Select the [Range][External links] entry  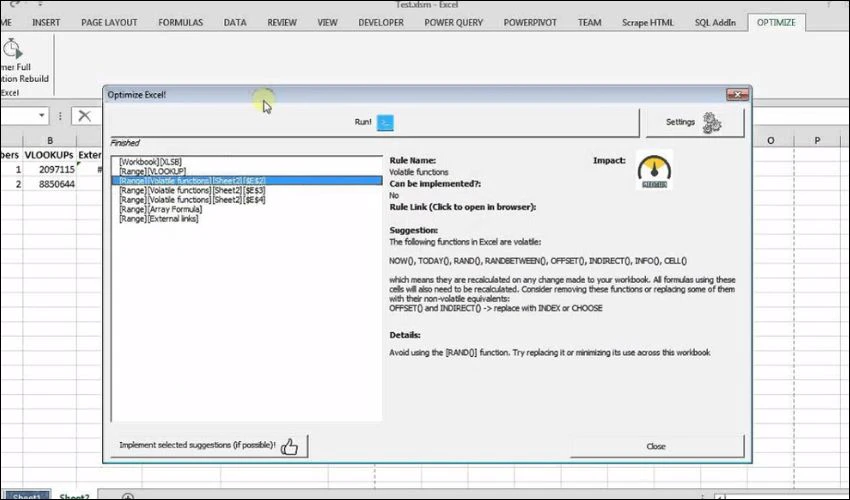coord(247,219)
